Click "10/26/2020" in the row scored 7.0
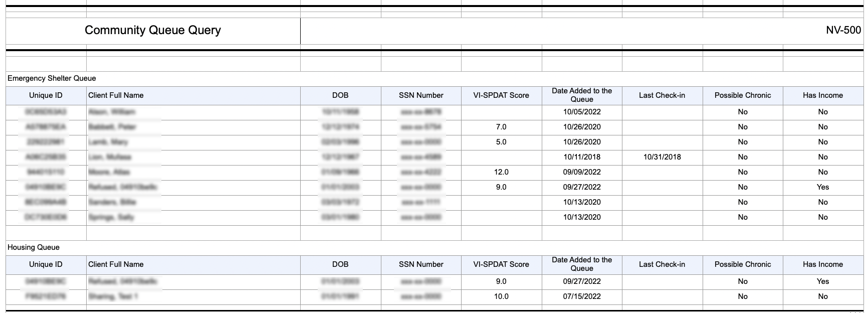The height and width of the screenshot is (313, 868). (582, 127)
